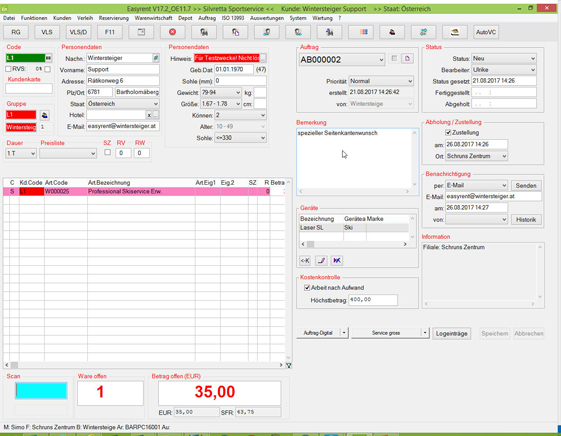The width and height of the screenshot is (561, 436).
Task: Click the ski edit icon under Geräte
Action: (321, 260)
